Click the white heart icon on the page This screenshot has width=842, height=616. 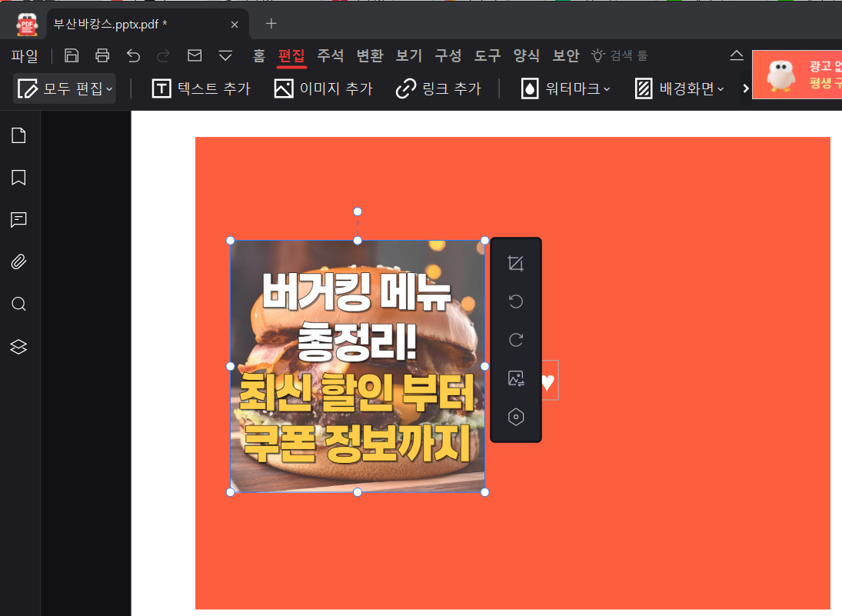pos(547,381)
